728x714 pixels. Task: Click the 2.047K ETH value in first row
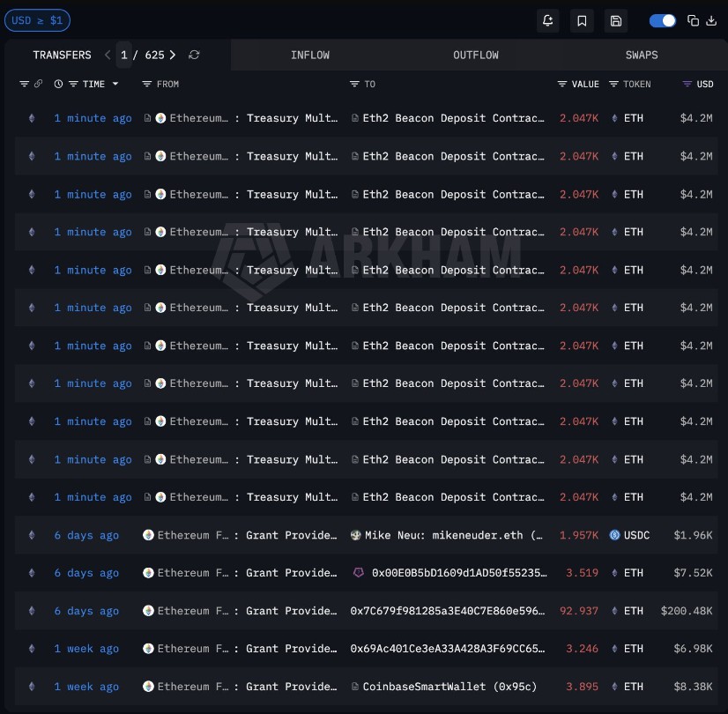[579, 118]
